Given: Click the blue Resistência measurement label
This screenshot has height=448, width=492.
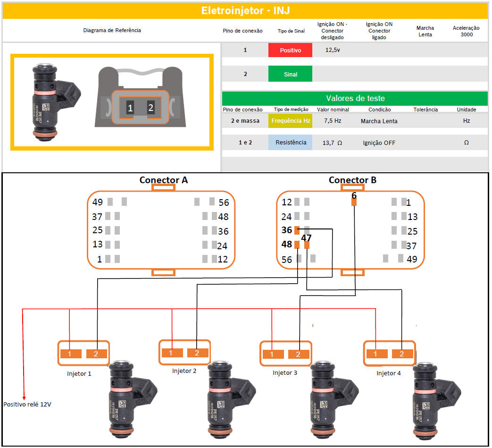Looking at the screenshot, I should click(290, 142).
